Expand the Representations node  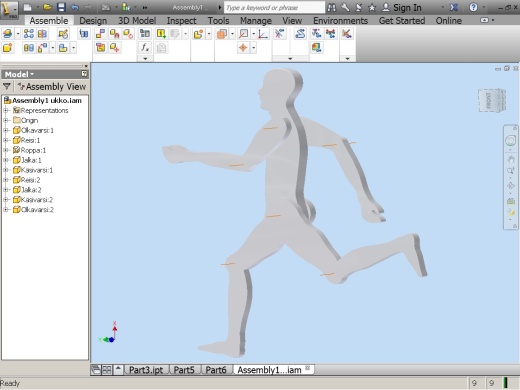click(x=6, y=110)
